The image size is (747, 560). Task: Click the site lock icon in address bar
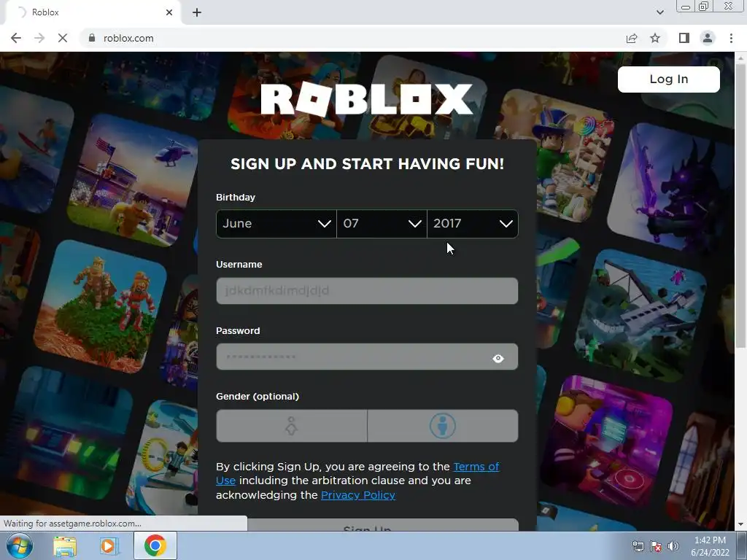coord(92,38)
